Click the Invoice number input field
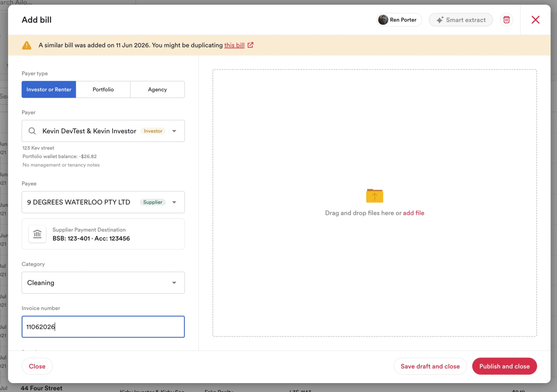 (103, 327)
